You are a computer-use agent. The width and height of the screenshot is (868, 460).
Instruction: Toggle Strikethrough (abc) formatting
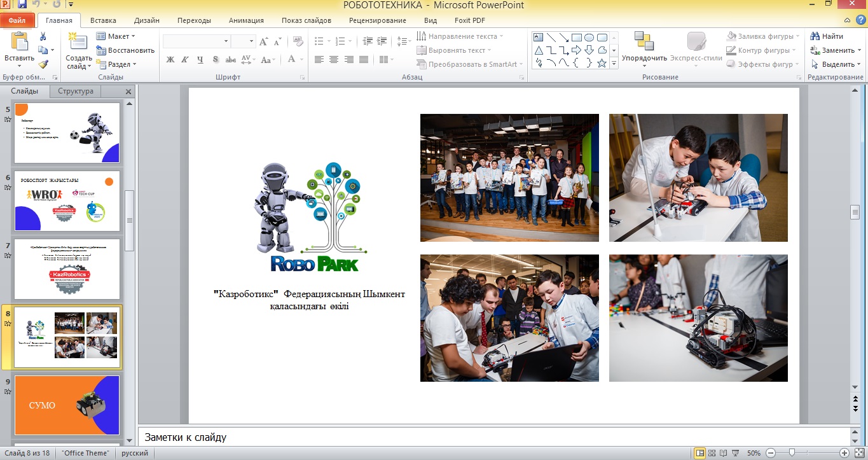(x=231, y=60)
